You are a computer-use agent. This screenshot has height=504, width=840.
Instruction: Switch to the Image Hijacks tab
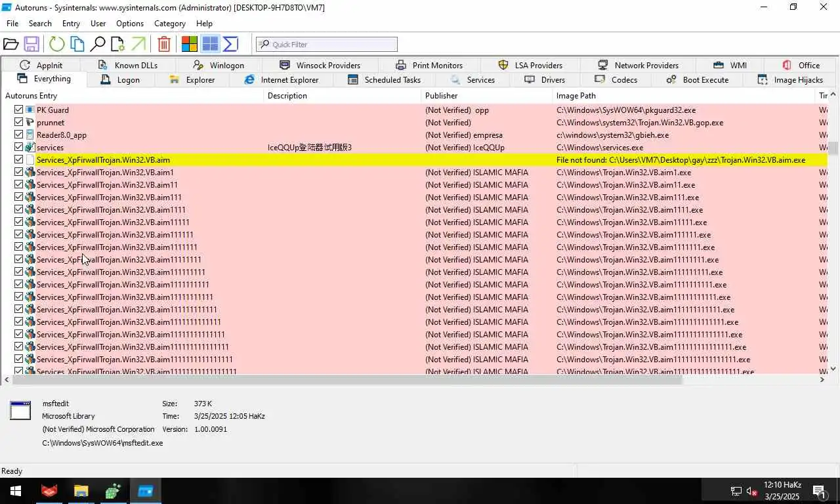tap(790, 79)
